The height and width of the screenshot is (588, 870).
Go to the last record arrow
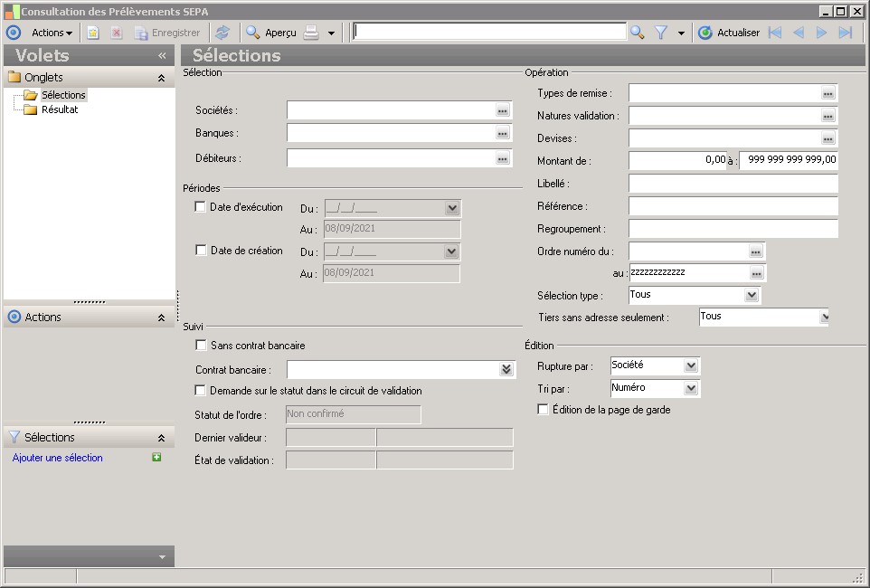pyautogui.click(x=846, y=33)
